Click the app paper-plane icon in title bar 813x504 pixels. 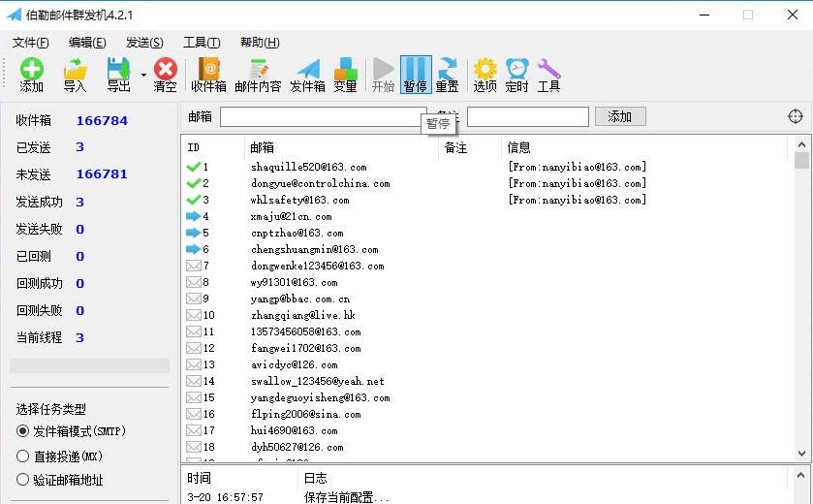[14, 16]
